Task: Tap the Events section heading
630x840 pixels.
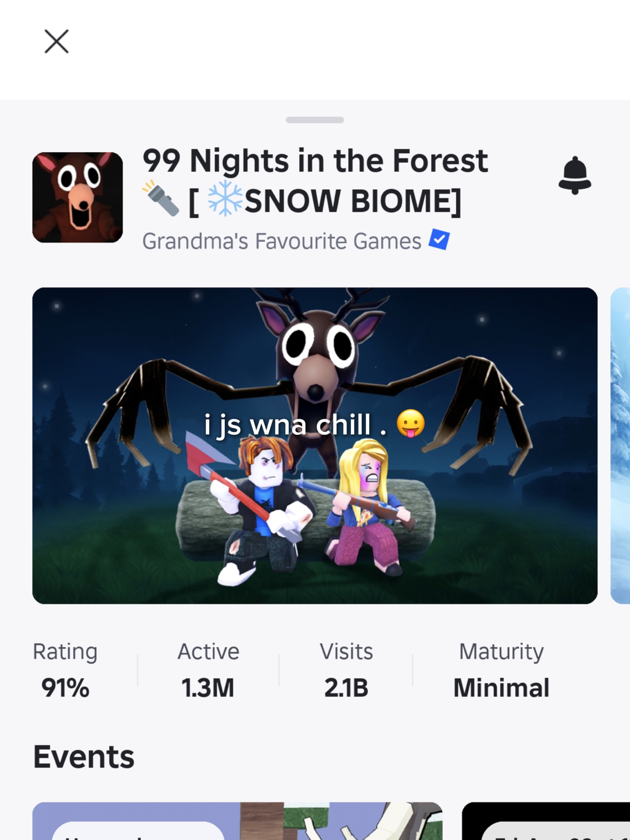Action: [84, 757]
